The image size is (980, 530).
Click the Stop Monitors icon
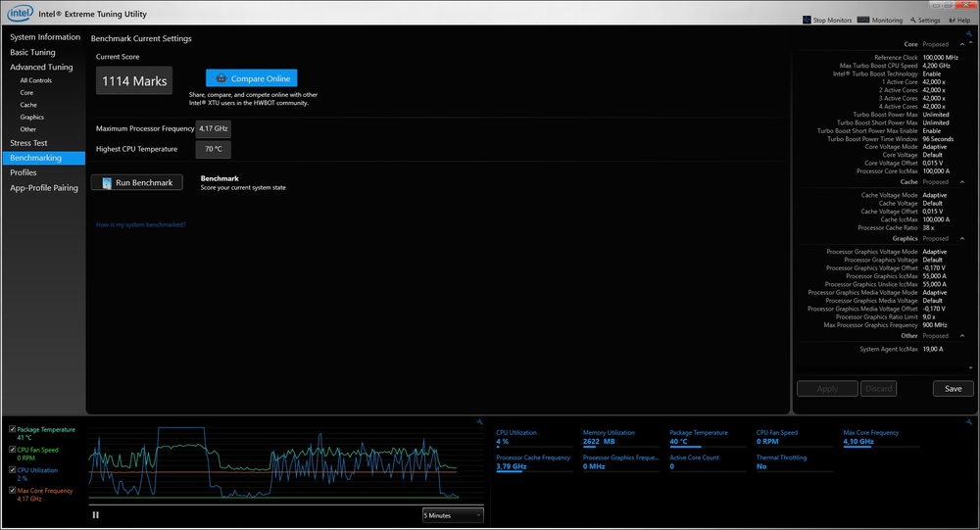(x=808, y=20)
